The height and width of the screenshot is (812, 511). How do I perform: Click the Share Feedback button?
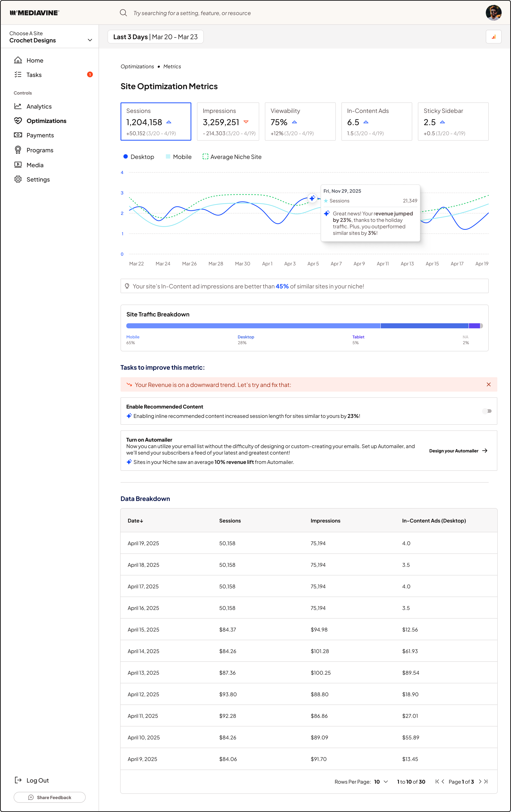tap(50, 797)
